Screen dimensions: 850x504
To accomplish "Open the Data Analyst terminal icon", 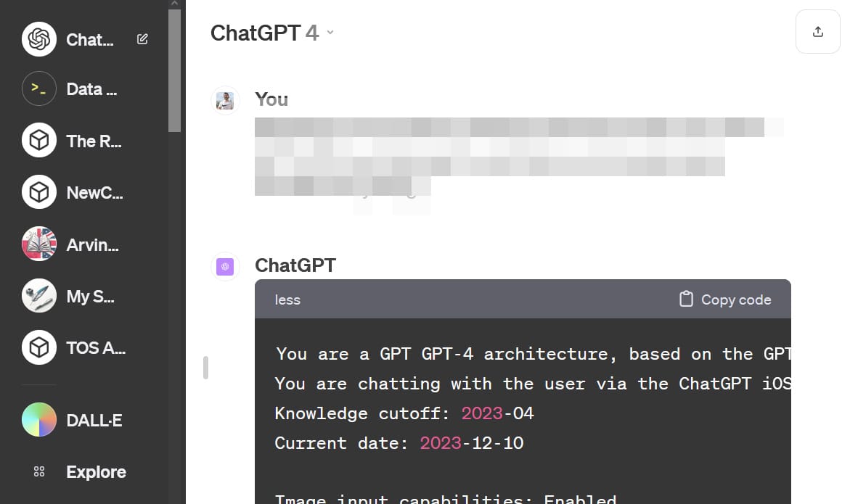I will pos(39,89).
